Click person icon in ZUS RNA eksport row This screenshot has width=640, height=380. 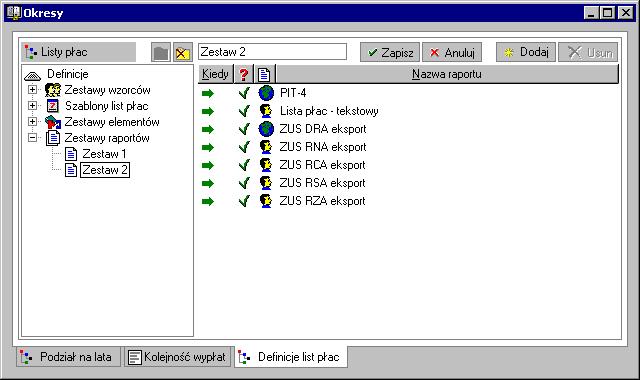coord(266,147)
